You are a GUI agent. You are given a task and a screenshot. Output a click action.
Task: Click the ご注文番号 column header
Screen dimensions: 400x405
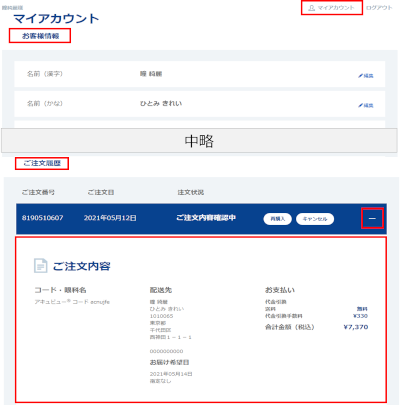(x=38, y=192)
